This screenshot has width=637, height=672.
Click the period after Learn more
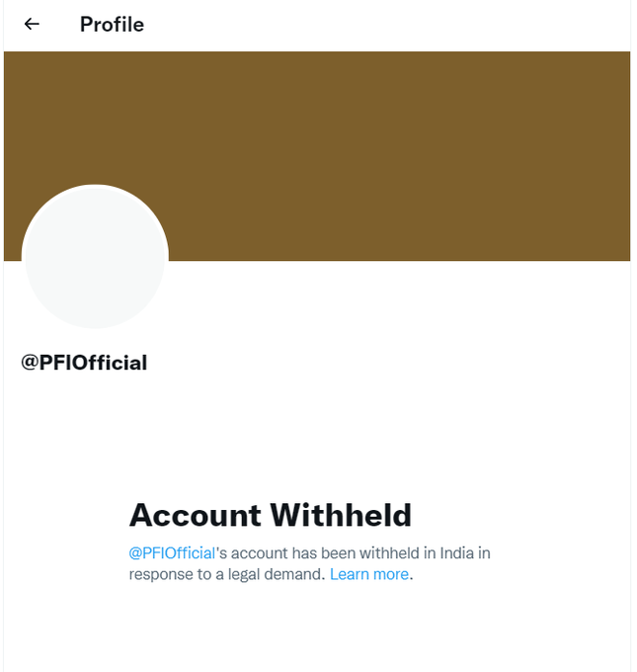(411, 574)
